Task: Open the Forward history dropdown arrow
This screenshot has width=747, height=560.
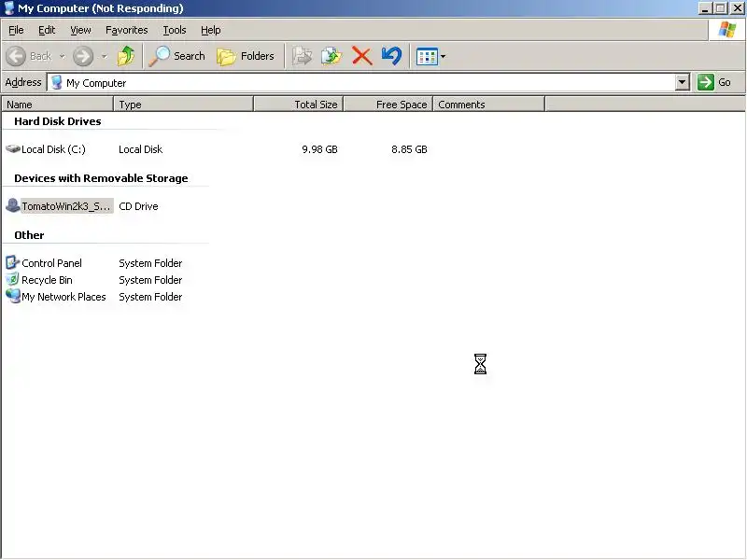Action: (x=104, y=57)
